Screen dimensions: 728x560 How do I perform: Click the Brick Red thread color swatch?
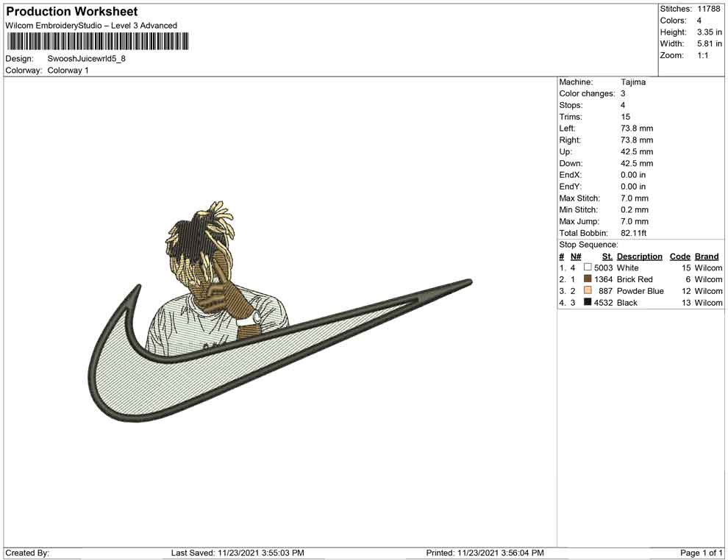[588, 279]
